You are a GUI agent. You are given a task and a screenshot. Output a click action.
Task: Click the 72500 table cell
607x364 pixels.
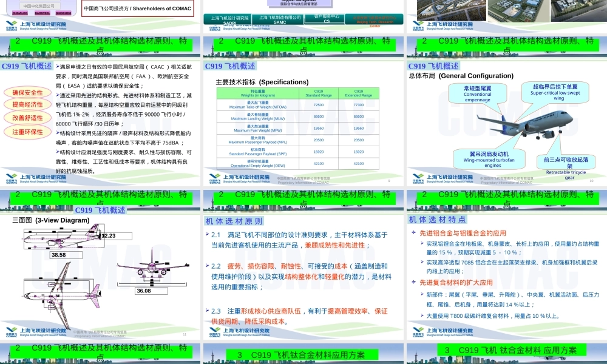click(x=319, y=105)
